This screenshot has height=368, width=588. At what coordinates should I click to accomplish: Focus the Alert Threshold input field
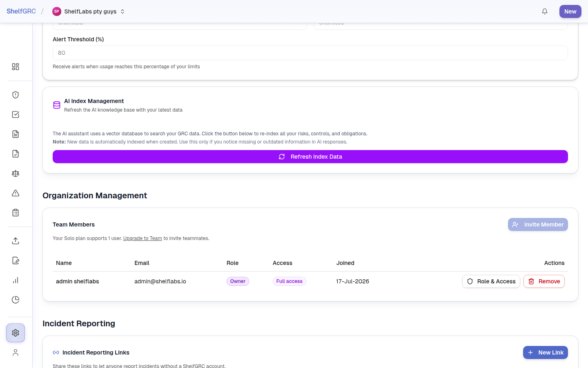point(310,53)
